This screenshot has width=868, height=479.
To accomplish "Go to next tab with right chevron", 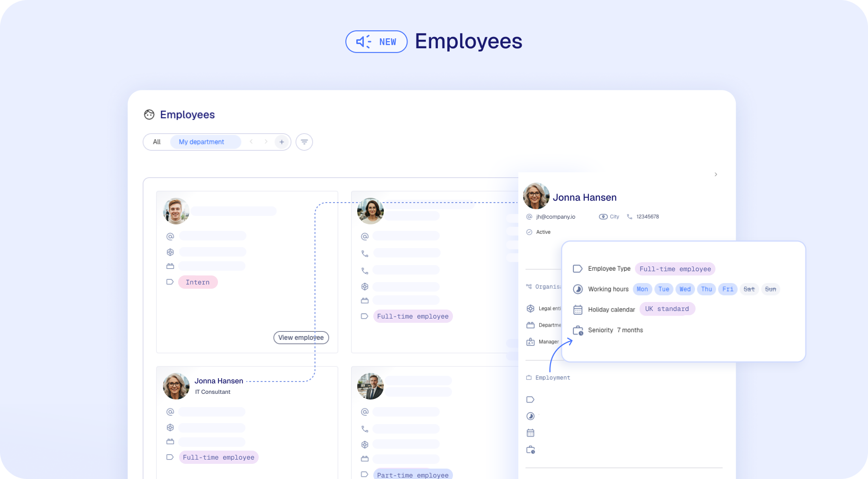I will [266, 142].
